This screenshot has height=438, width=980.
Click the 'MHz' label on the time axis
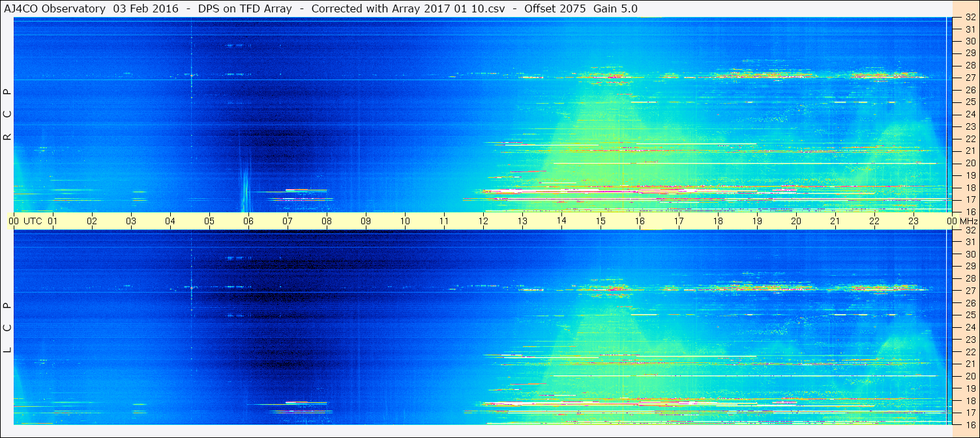[968, 221]
